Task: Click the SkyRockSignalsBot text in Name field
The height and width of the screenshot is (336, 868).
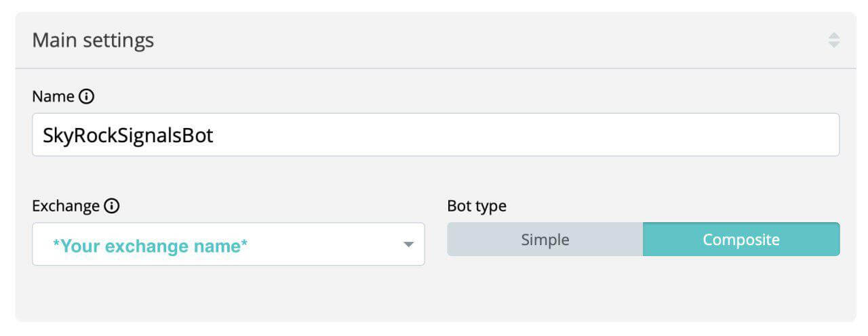Action: [128, 135]
